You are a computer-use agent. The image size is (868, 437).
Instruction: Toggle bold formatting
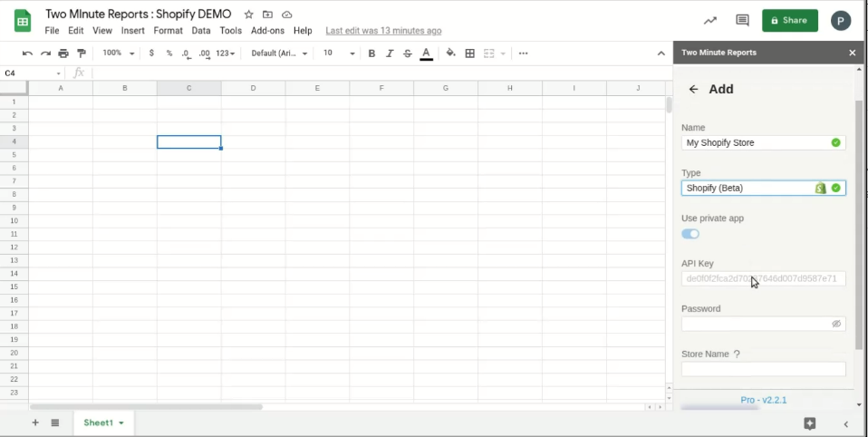click(371, 53)
